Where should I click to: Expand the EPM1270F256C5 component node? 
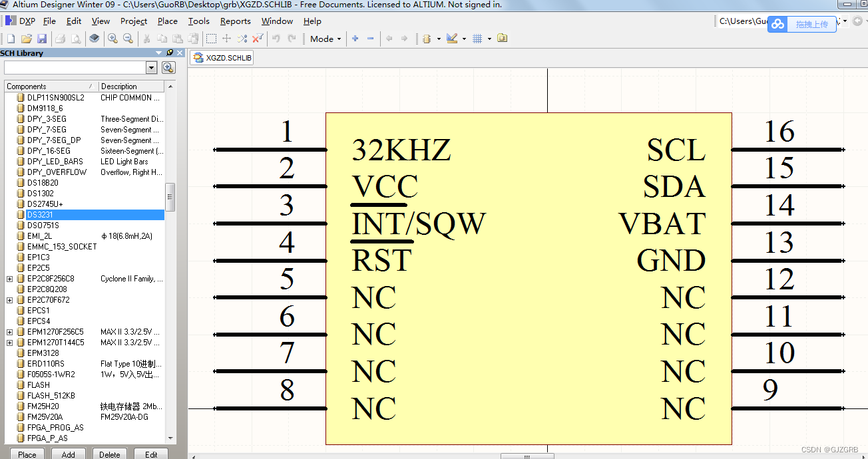pyautogui.click(x=9, y=332)
